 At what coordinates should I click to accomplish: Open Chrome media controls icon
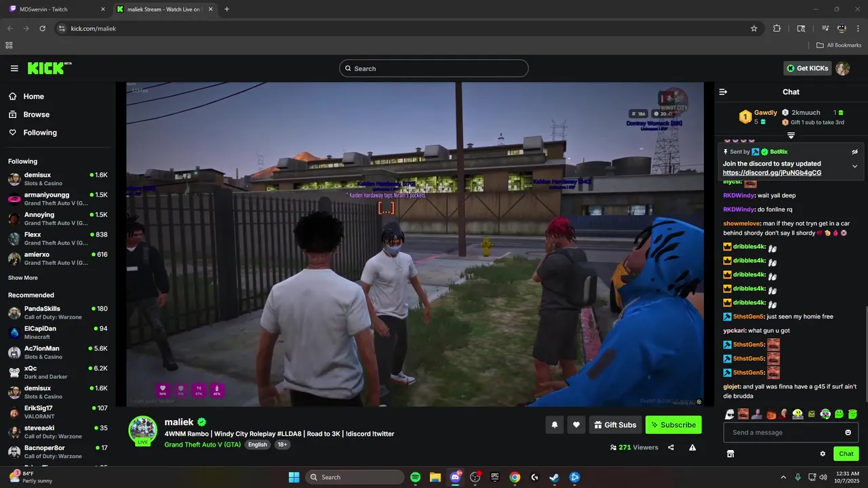(x=825, y=28)
